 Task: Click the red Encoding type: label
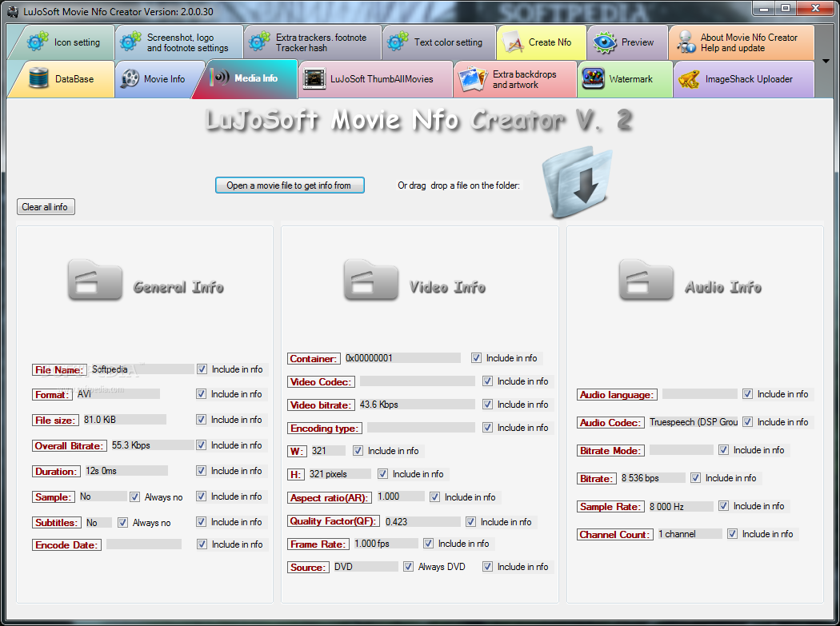point(324,428)
